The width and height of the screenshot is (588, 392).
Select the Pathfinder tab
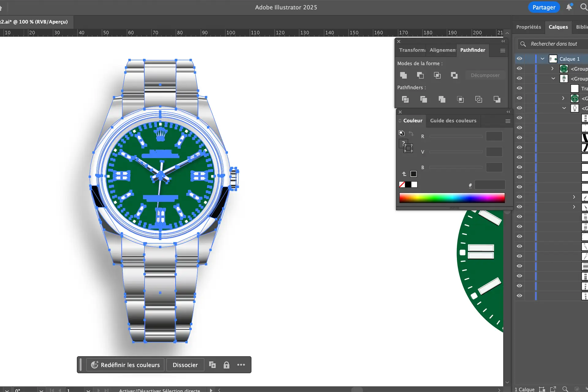click(473, 50)
